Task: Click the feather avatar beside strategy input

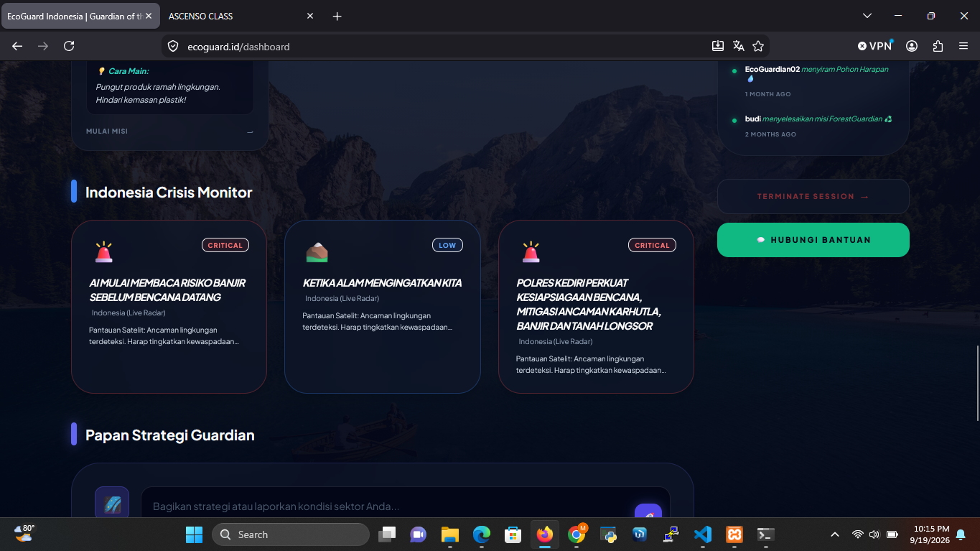Action: coord(112,504)
